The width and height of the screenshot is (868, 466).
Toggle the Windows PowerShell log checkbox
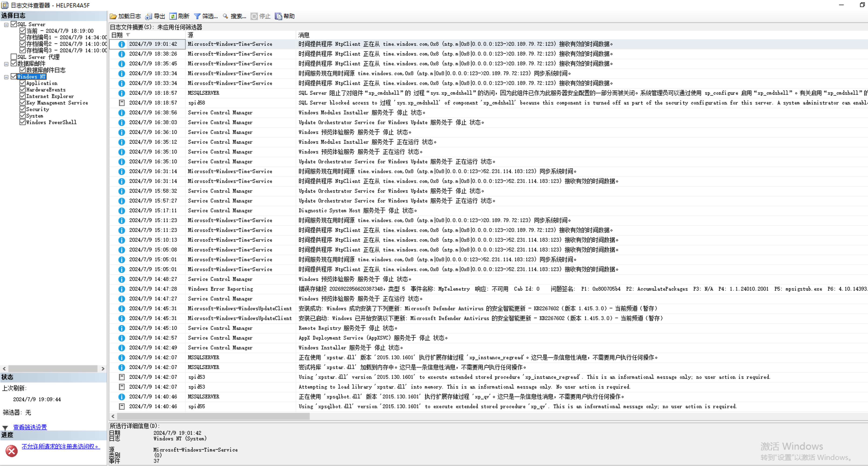23,122
